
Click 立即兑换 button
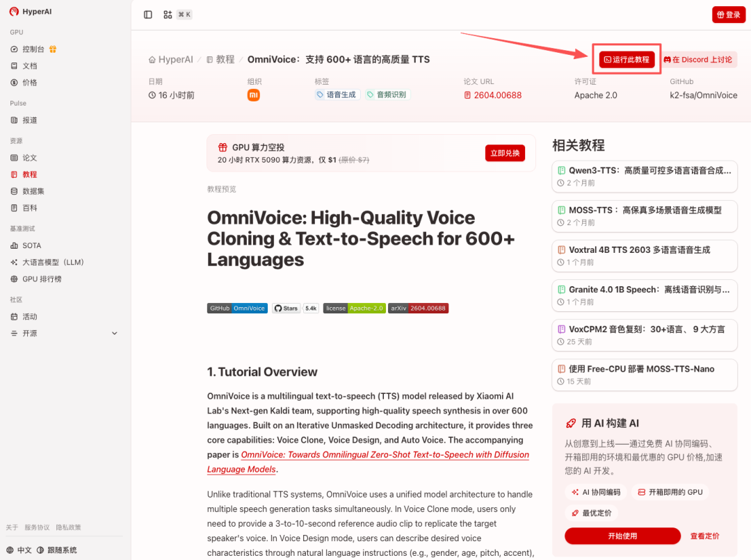[505, 153]
